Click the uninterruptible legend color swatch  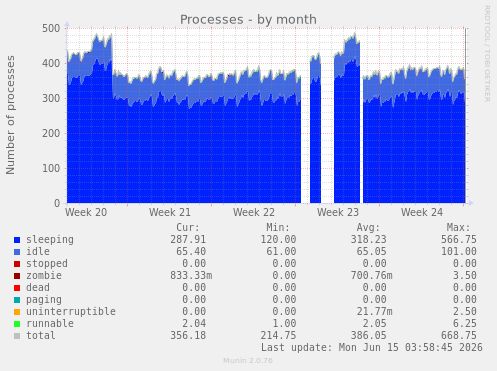[17, 312]
